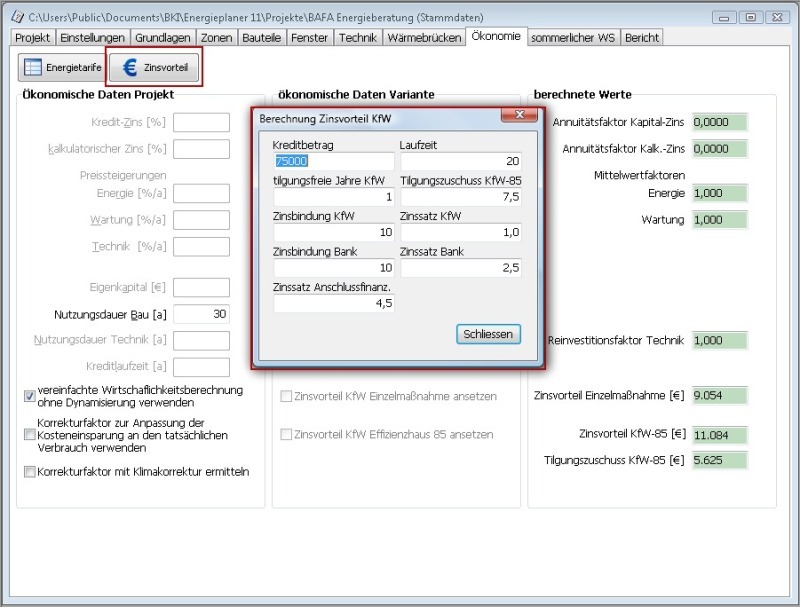Select Mittelwertfaktor Energie value 1,000
This screenshot has height=607, width=800.
click(x=720, y=193)
